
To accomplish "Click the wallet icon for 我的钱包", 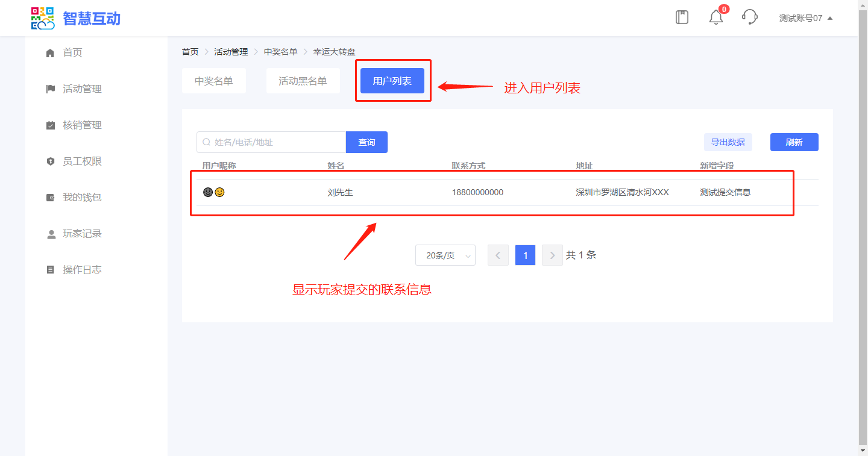I will pyautogui.click(x=51, y=198).
